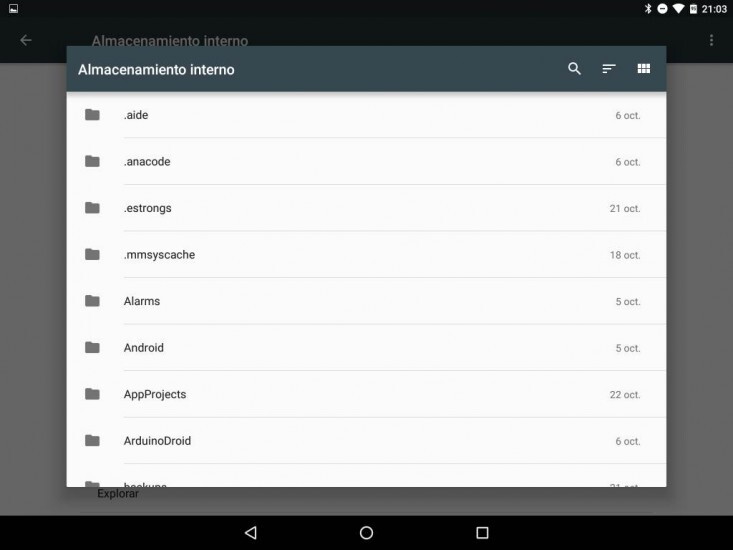This screenshot has height=550, width=733.
Task: Open recent apps square button
Action: point(482,533)
